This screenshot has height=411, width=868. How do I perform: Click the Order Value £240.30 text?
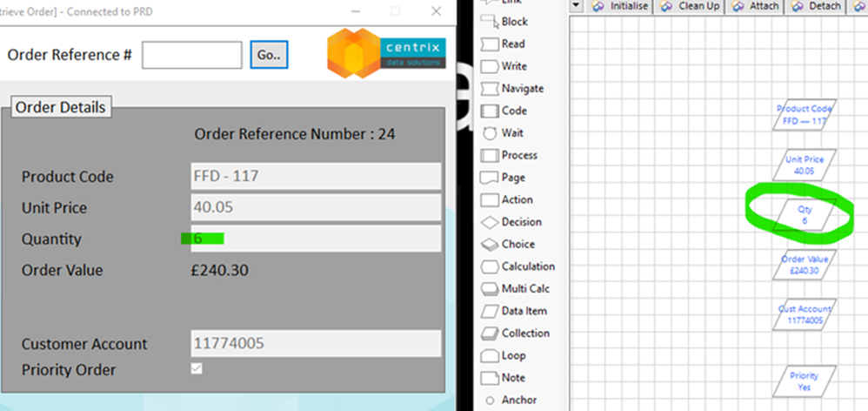point(220,270)
